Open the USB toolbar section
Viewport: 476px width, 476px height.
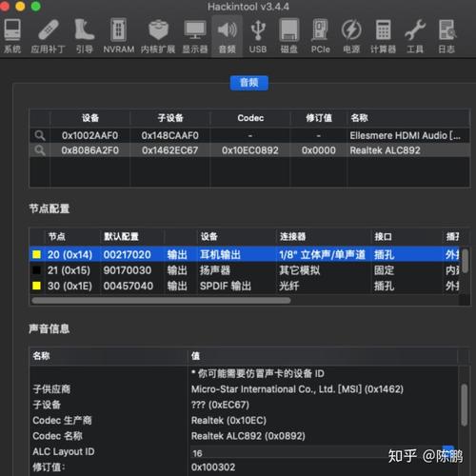pos(258,35)
